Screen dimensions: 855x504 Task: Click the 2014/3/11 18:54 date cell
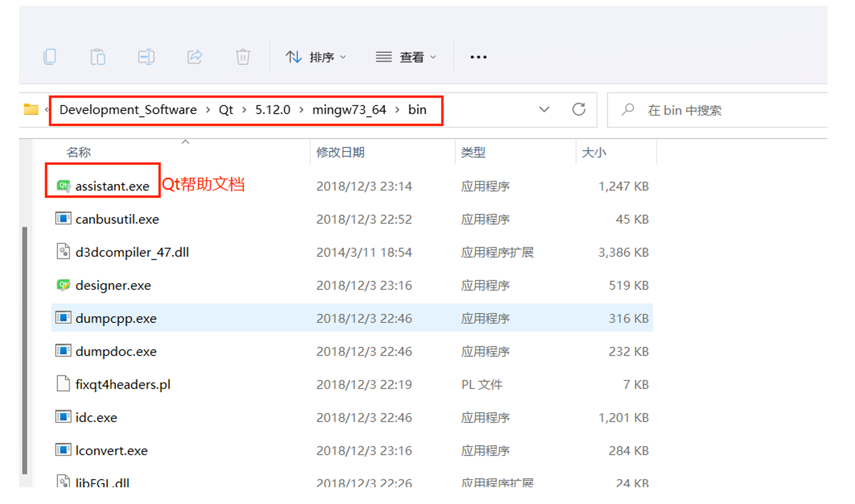(x=364, y=252)
